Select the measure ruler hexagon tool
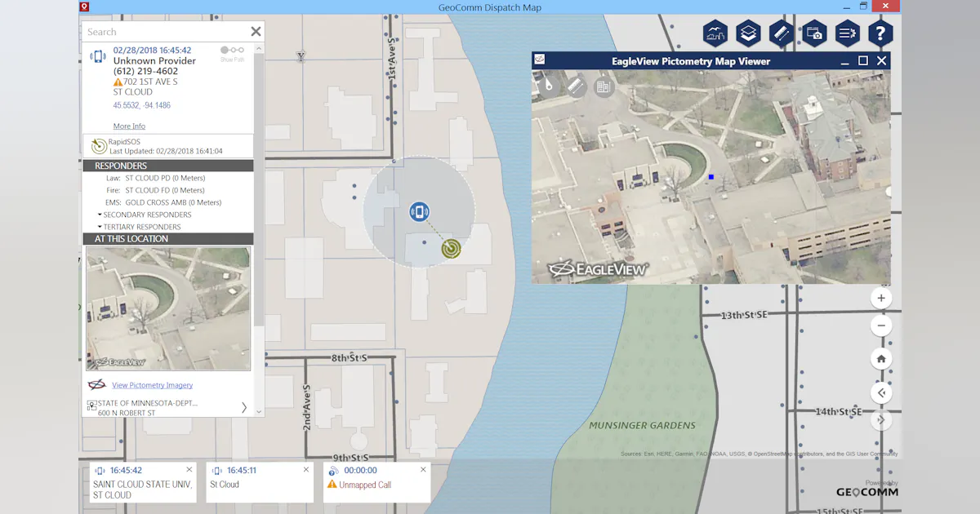Screen dimensions: 980x514 [x=782, y=33]
